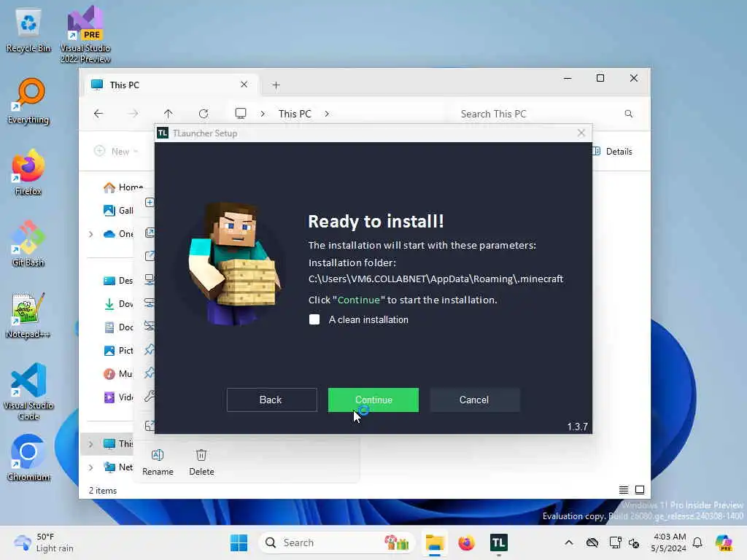Click Delete in the context menu

[201, 462]
